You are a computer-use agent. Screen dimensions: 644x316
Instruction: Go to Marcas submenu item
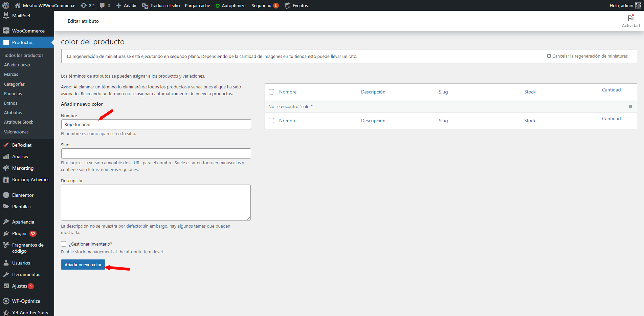tap(11, 74)
